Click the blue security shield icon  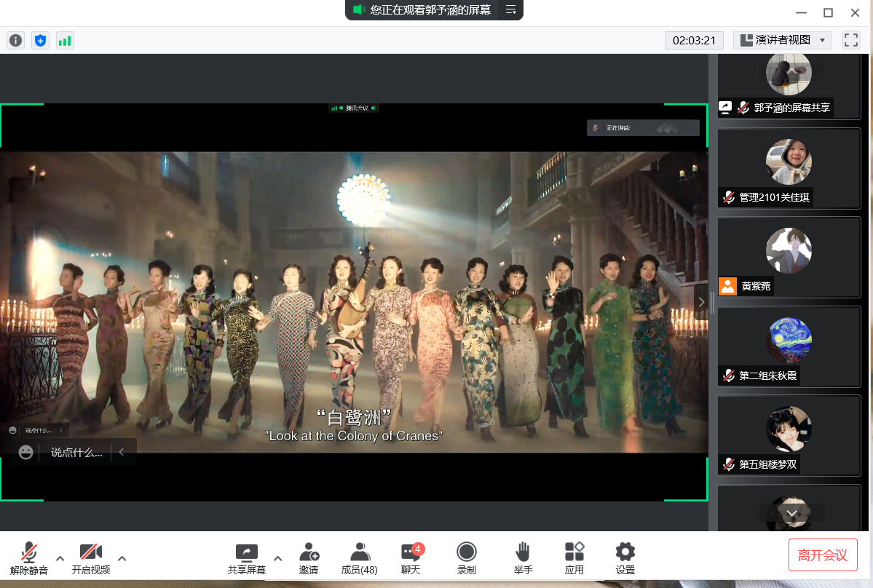[x=40, y=41]
